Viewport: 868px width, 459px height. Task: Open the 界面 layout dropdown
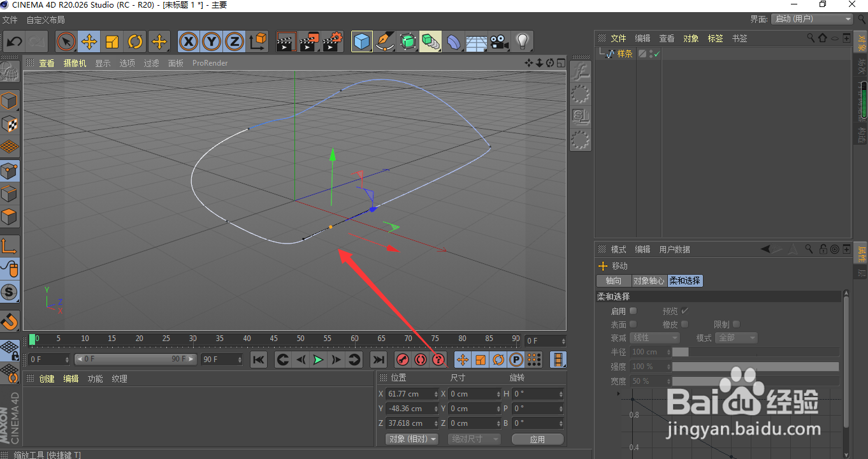pyautogui.click(x=812, y=19)
